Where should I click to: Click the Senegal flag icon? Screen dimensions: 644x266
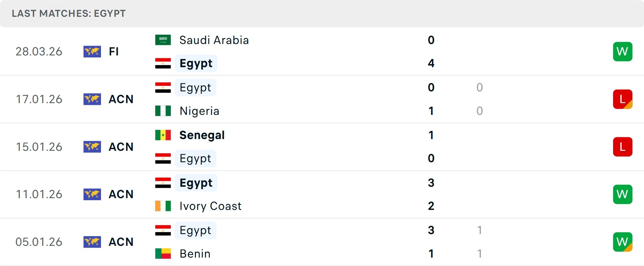[163, 135]
